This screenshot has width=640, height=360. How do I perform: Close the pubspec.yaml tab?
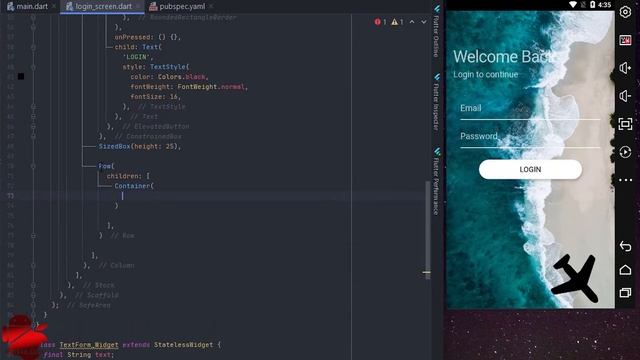(211, 6)
